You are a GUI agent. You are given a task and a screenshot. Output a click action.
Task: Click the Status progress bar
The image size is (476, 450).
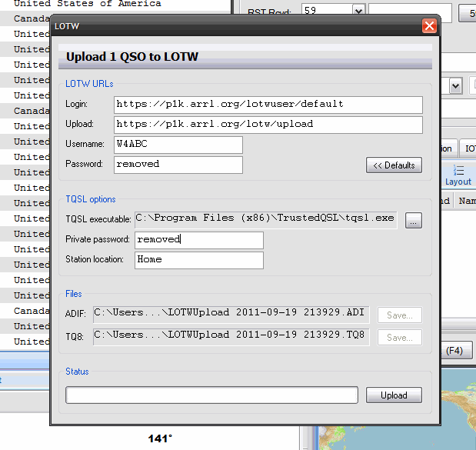tap(211, 395)
